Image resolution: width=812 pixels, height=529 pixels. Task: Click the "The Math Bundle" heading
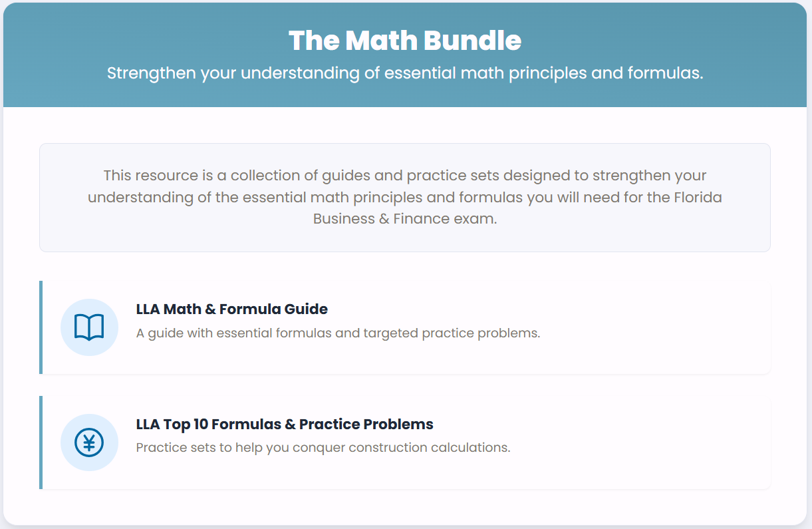click(x=404, y=41)
